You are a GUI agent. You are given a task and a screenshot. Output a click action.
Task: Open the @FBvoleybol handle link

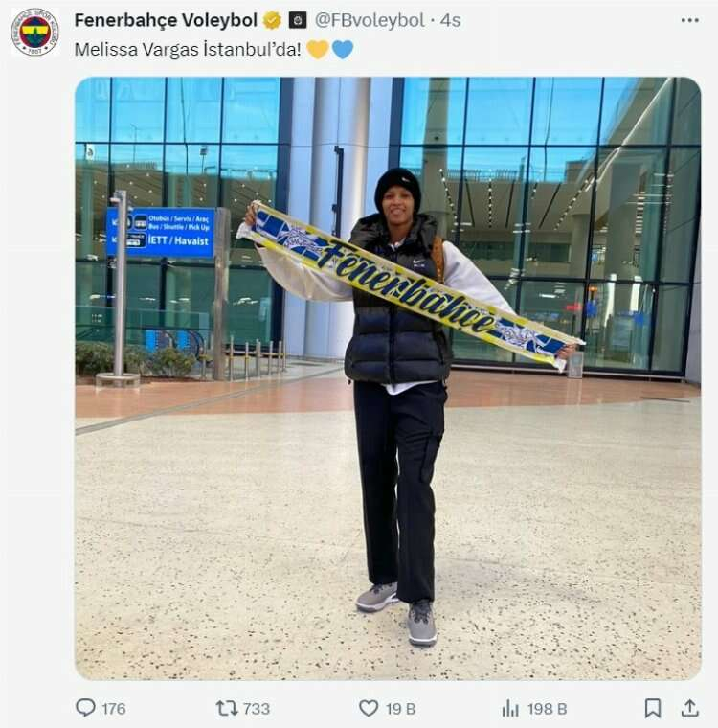pos(370,20)
